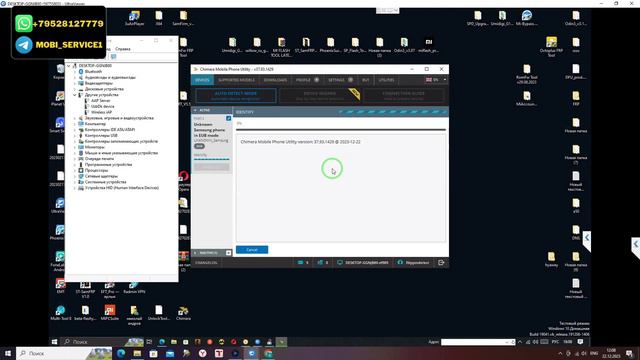Click the first teal counter icon in Chimera status bar
Viewport: 640px width, 360px height.
pos(301,262)
